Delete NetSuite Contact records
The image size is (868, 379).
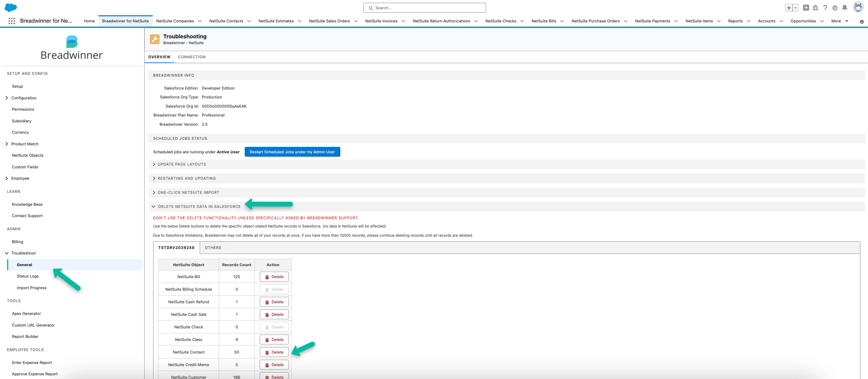click(274, 352)
